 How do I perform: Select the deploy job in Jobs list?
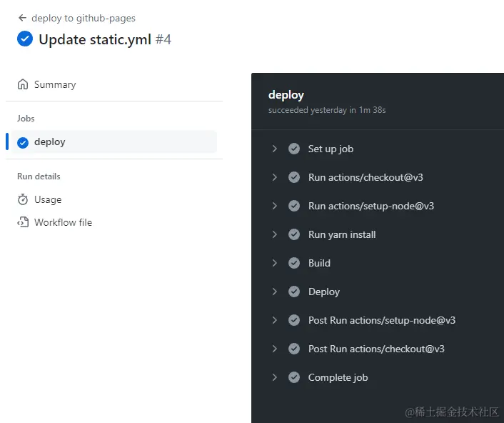114,142
